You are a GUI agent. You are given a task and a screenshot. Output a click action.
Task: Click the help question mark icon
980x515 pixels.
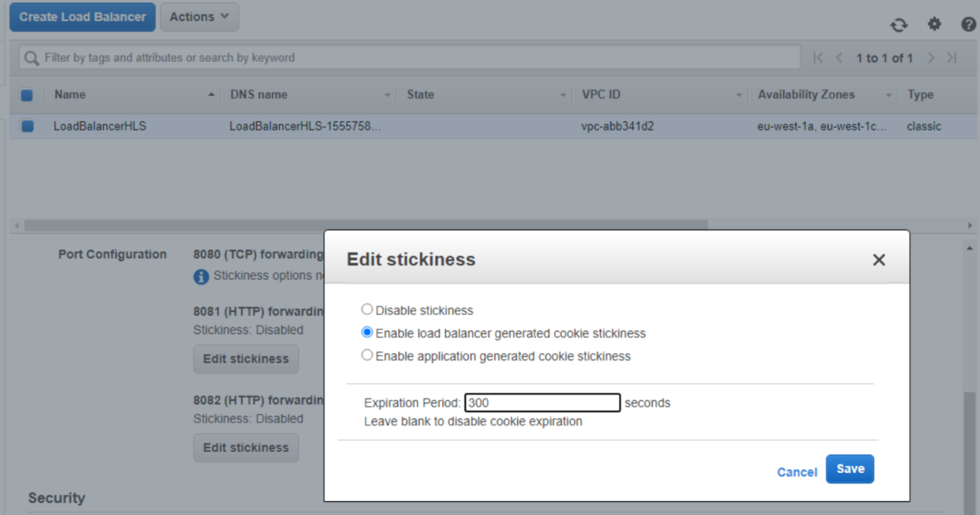pos(969,25)
